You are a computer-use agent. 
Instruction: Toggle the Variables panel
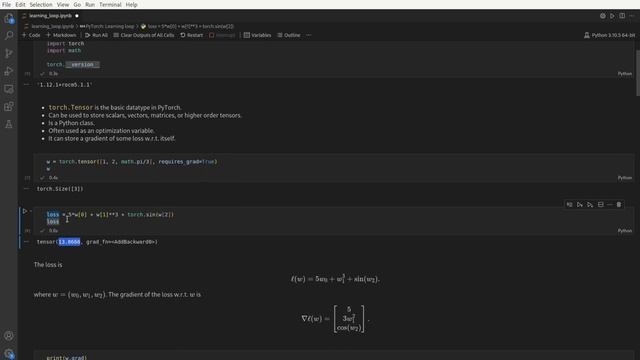(x=258, y=35)
